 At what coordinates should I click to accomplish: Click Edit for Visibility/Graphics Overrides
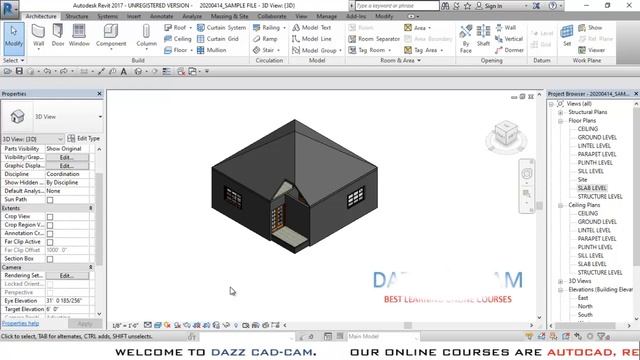[67, 157]
